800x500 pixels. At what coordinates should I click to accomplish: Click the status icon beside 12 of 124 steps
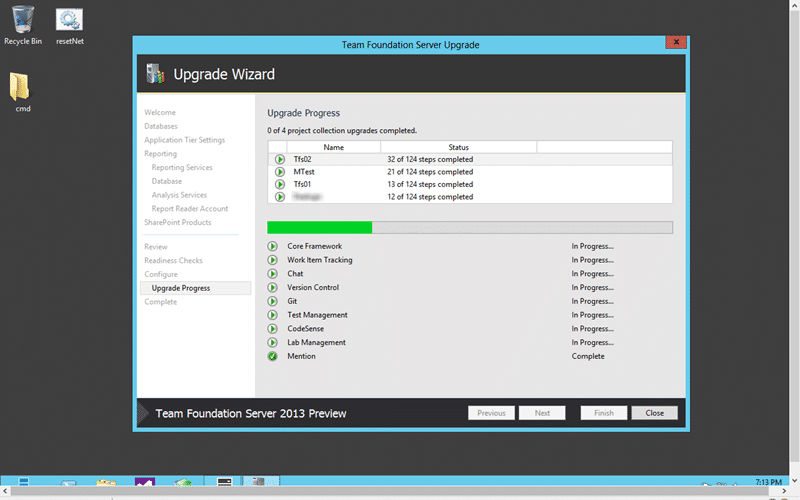pos(280,196)
